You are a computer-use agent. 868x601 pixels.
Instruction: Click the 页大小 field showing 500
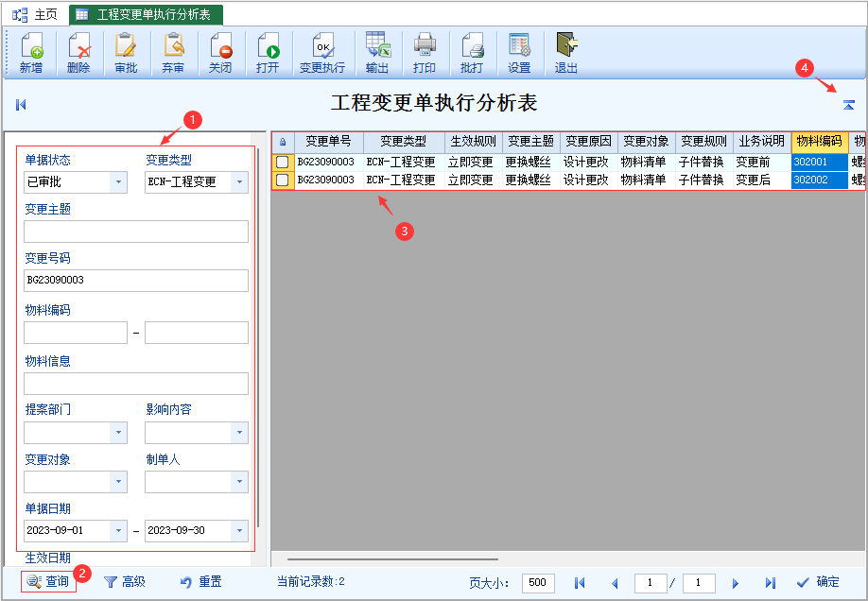tap(538, 583)
